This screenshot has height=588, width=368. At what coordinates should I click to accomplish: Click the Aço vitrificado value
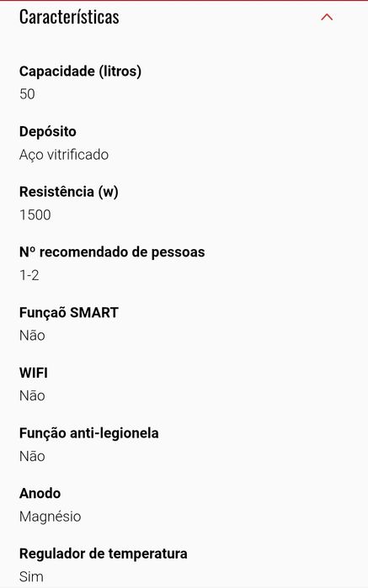64,155
